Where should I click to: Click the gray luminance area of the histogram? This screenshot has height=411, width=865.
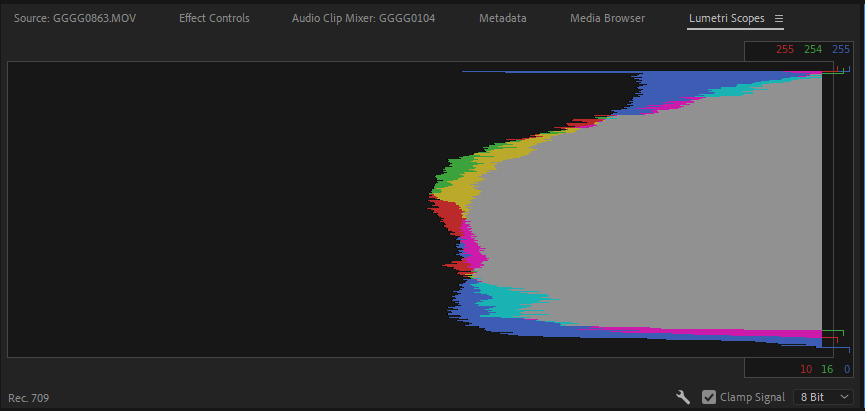(x=680, y=210)
